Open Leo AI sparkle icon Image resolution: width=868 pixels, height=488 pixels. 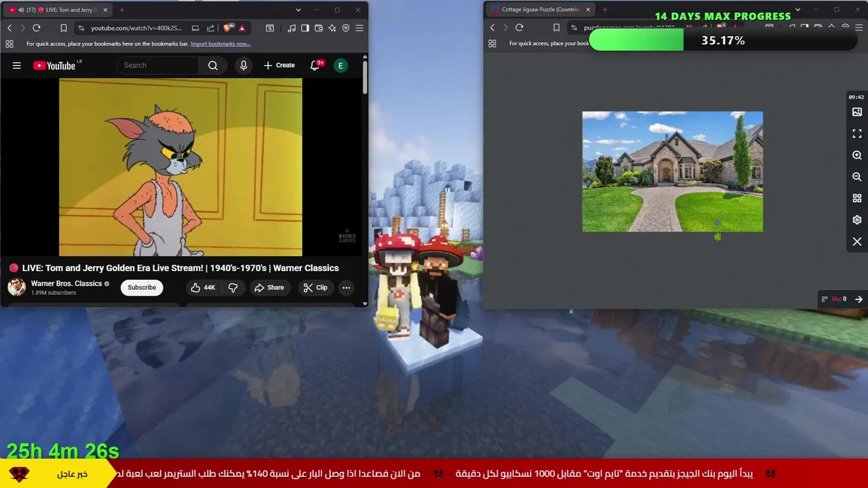[x=332, y=28]
